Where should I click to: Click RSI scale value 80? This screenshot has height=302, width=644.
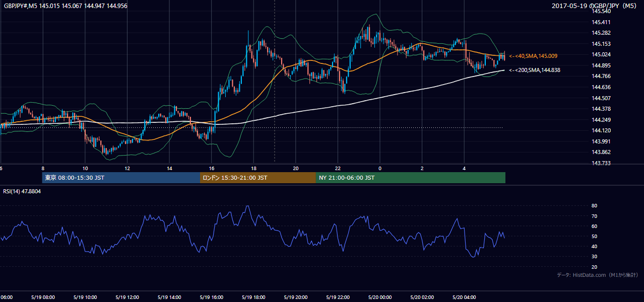coord(595,206)
